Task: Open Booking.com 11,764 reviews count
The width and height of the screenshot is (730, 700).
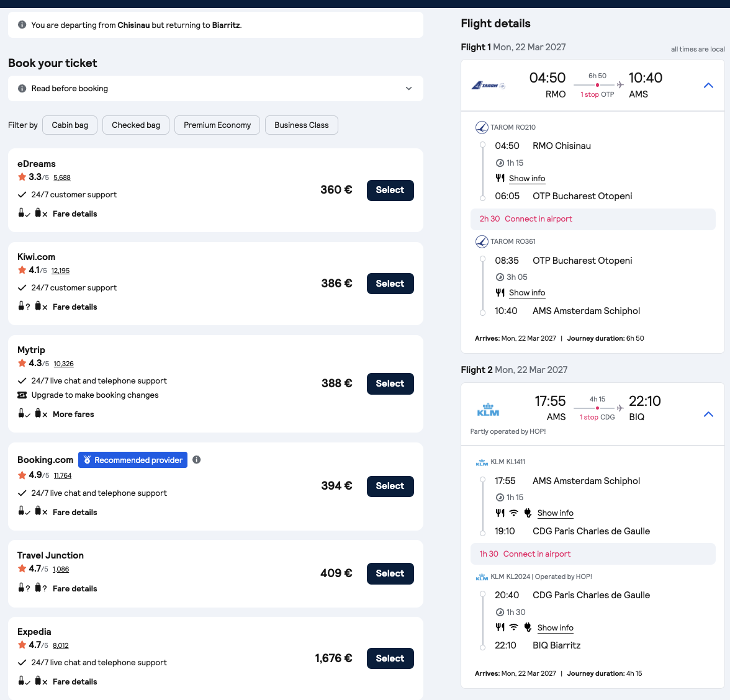Action: (x=62, y=475)
